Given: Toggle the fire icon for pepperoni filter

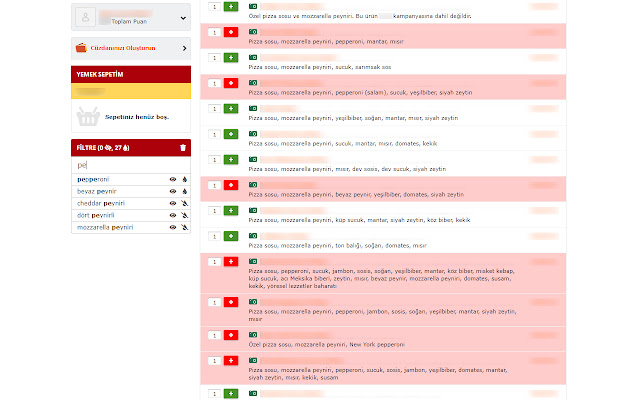Looking at the screenshot, I should [184, 180].
